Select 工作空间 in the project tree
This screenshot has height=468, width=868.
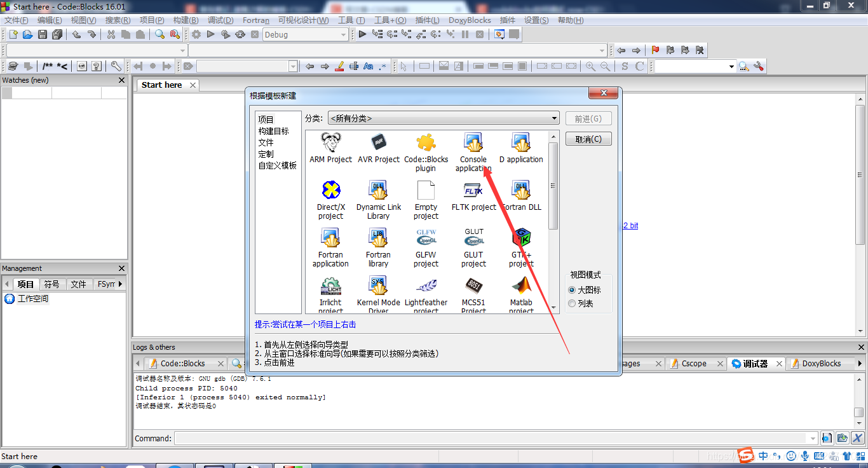[33, 299]
